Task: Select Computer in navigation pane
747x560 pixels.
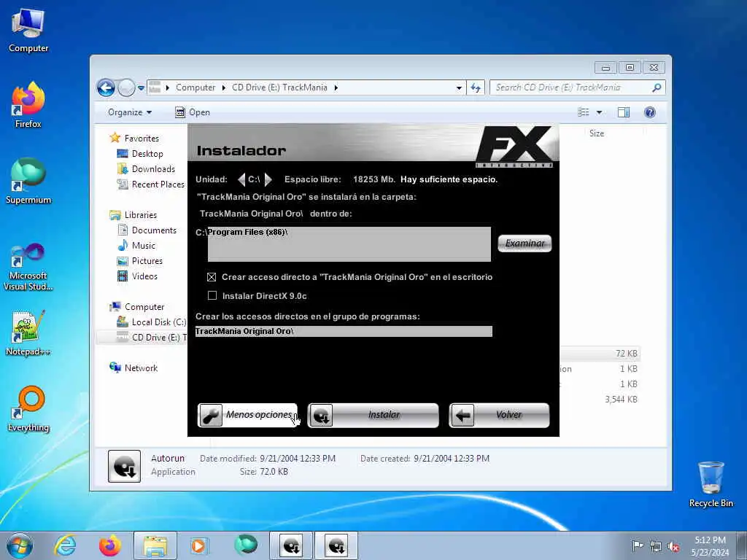Action: (144, 307)
